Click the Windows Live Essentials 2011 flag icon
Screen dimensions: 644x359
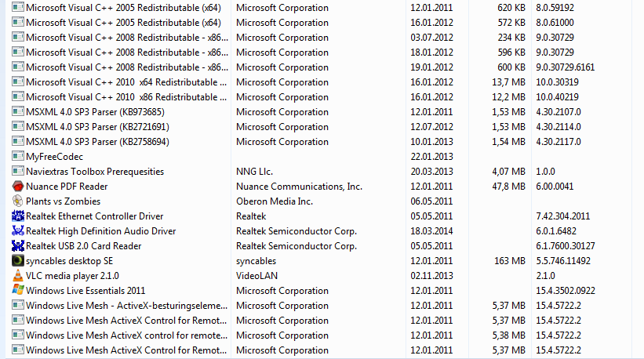(x=18, y=290)
